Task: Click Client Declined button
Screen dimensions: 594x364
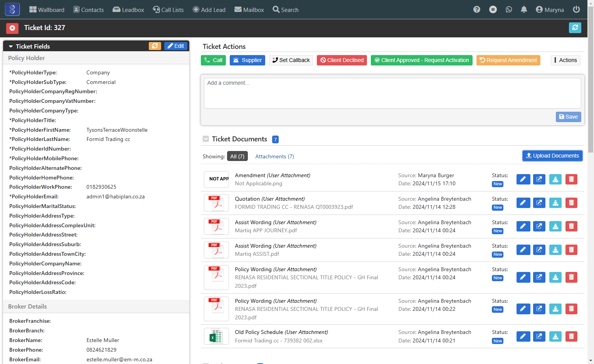Action: 342,60
